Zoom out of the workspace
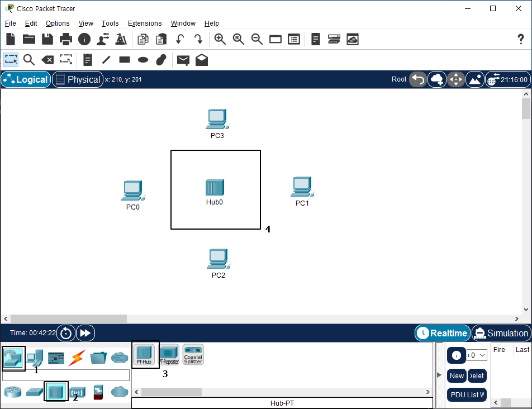Screen dimensions: 532x409 [x=257, y=39]
